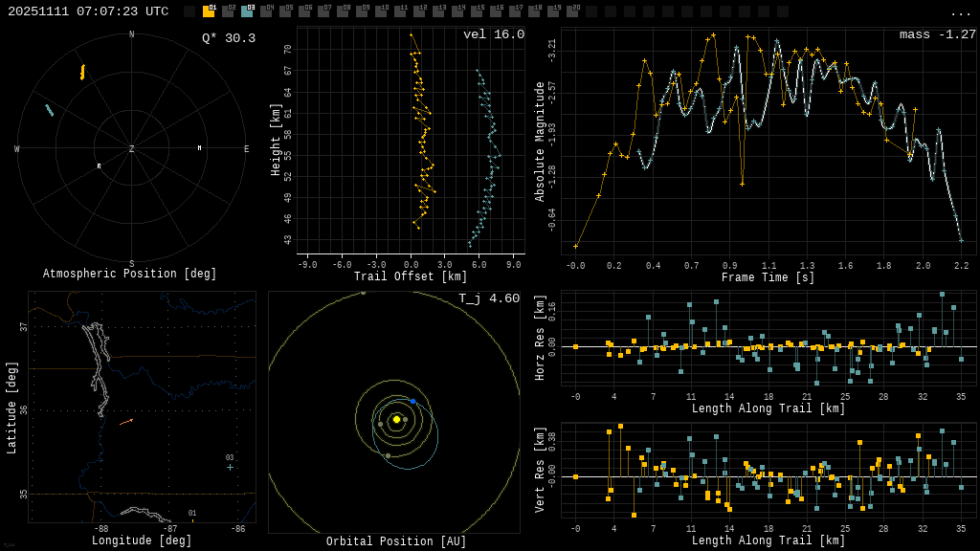
Task: Toggle station 01 yellow indicator box
Action: point(209,11)
